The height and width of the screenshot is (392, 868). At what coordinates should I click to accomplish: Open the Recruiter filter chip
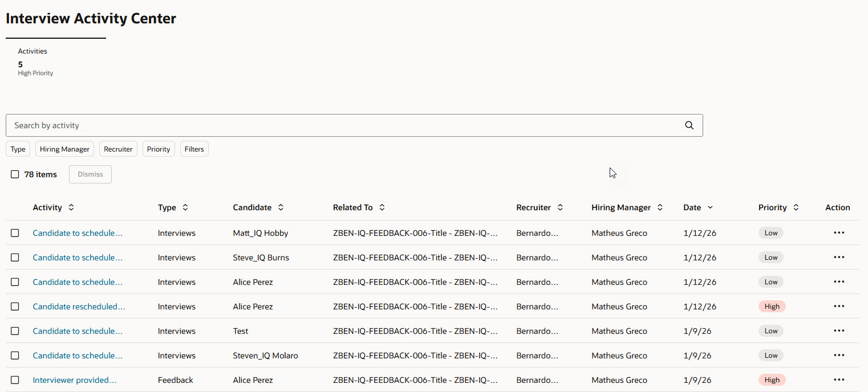(x=118, y=149)
